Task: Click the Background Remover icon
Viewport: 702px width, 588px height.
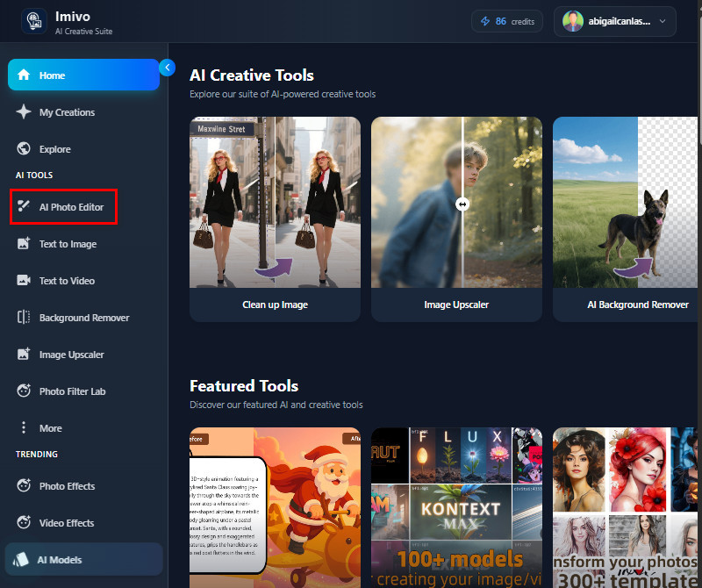Action: click(x=24, y=317)
